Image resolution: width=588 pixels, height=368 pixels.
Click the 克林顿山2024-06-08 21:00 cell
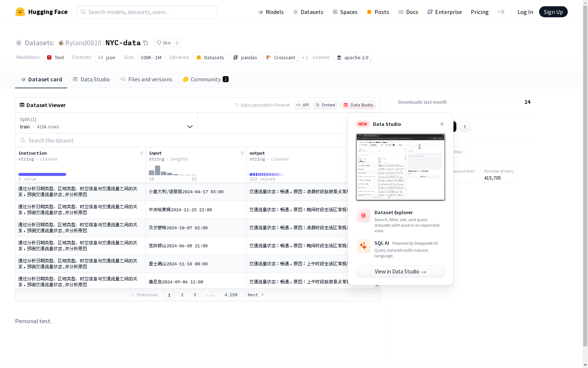coord(196,246)
